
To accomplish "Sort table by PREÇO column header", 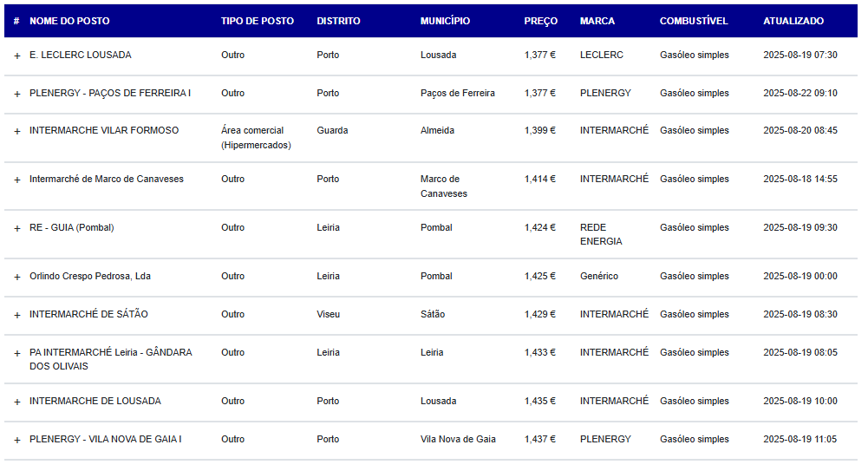I will pyautogui.click(x=540, y=21).
